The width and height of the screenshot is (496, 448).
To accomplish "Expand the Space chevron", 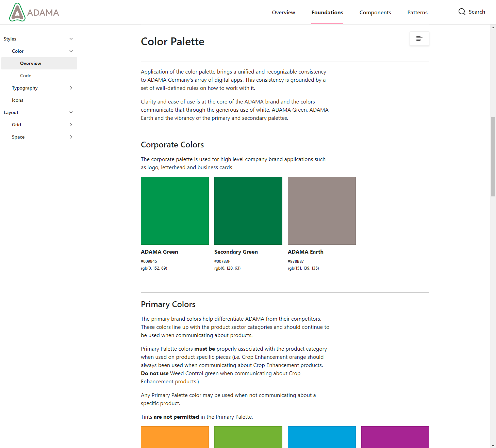I will coord(71,137).
